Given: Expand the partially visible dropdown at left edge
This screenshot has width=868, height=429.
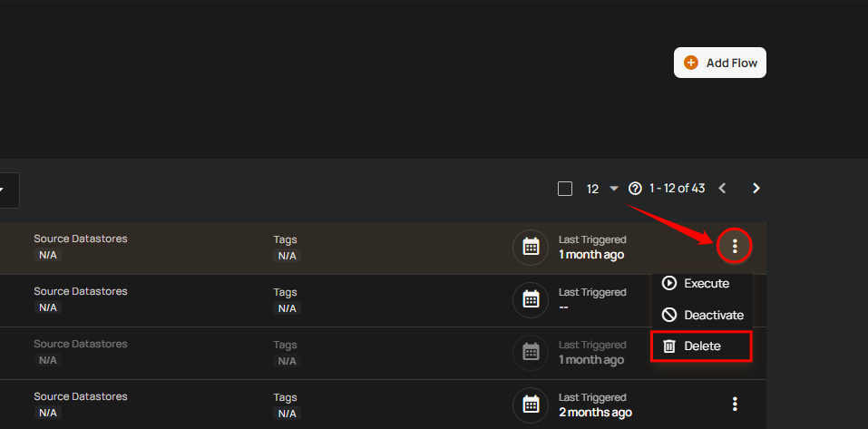Looking at the screenshot, I should 5,190.
